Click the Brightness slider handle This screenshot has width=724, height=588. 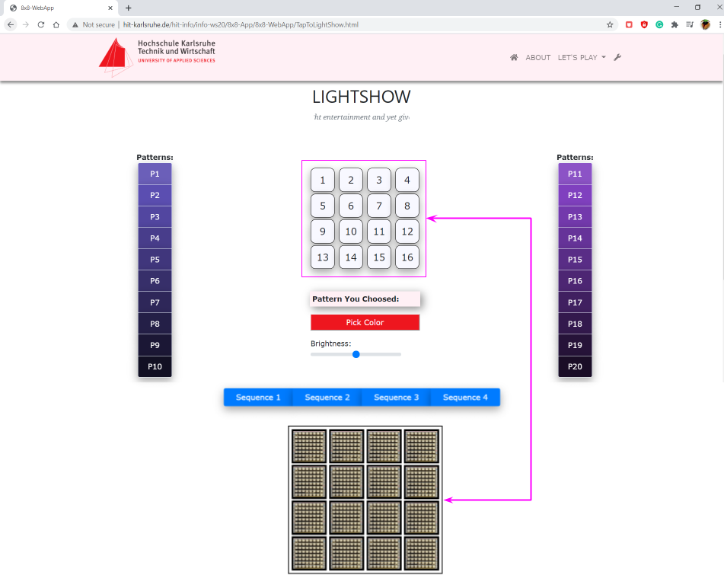[x=356, y=354]
